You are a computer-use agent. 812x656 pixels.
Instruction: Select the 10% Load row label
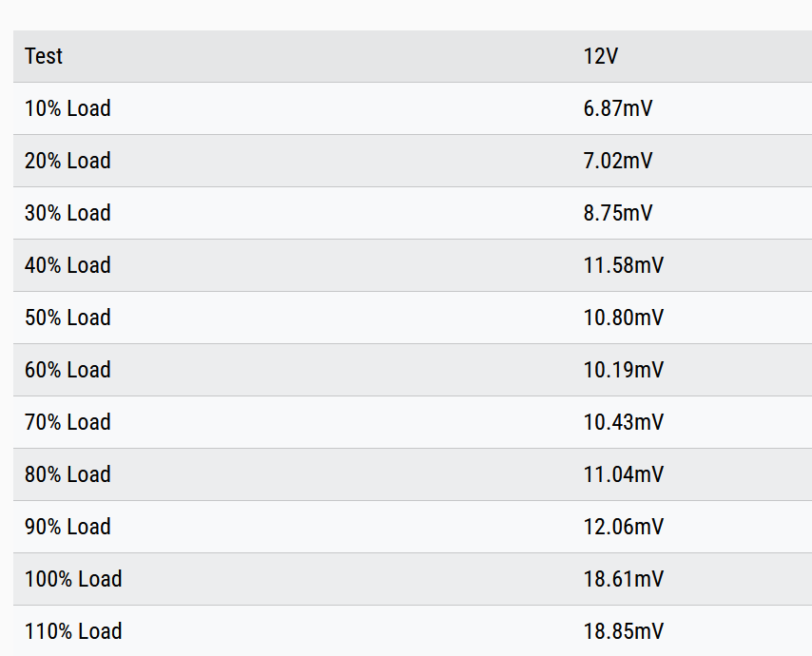click(x=68, y=108)
